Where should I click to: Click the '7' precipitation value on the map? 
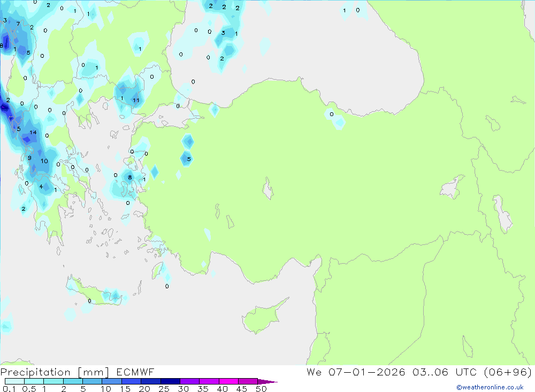click(18, 24)
